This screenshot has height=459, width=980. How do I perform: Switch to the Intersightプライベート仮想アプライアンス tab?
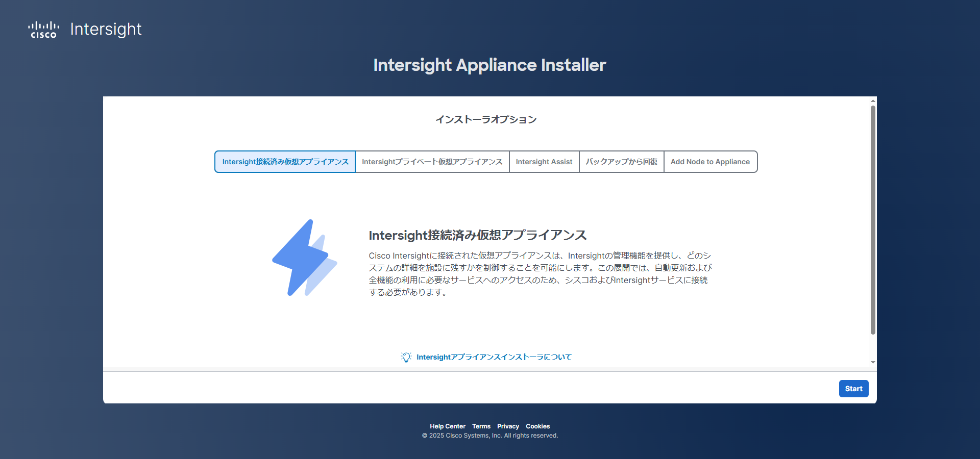click(x=432, y=162)
